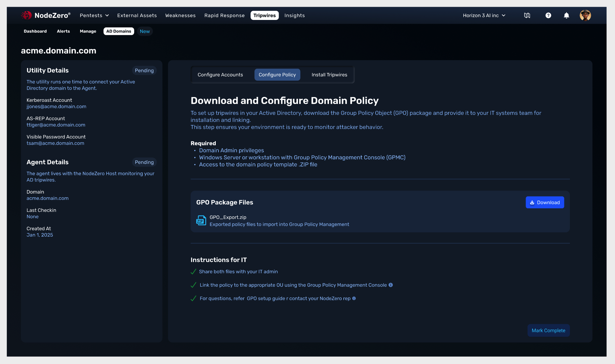
Task: Click Share both files with your IT admin
Action: [x=238, y=272]
